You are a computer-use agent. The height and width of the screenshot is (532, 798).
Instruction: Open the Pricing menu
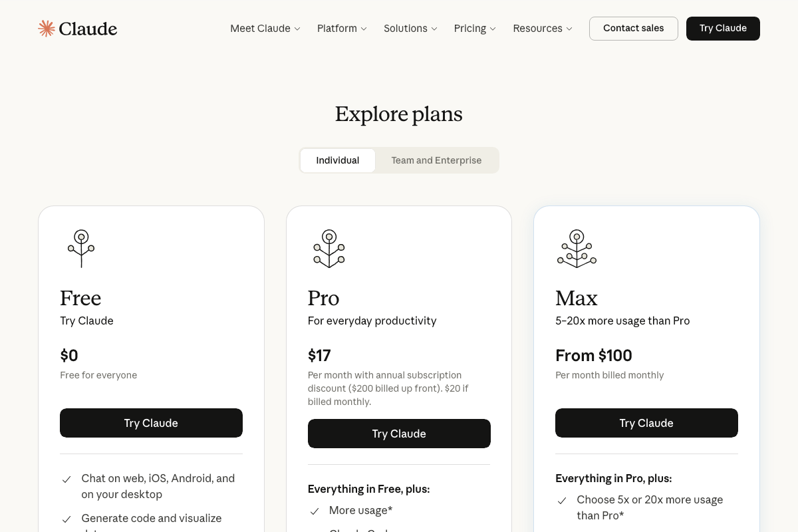(x=474, y=28)
